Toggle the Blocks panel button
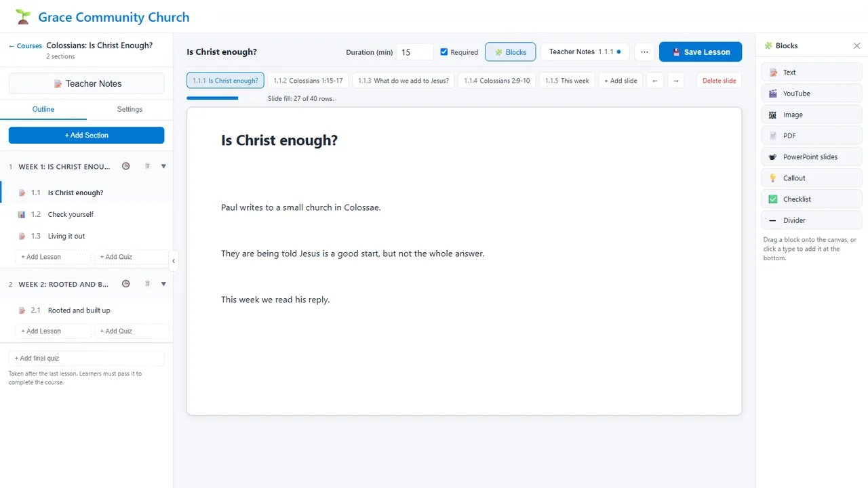The height and width of the screenshot is (488, 868). (511, 52)
